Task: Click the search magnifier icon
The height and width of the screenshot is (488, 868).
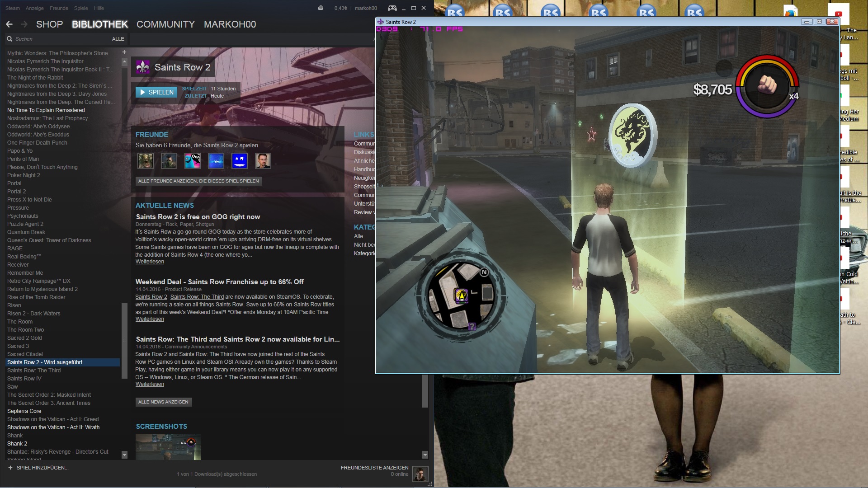Action: tap(9, 39)
